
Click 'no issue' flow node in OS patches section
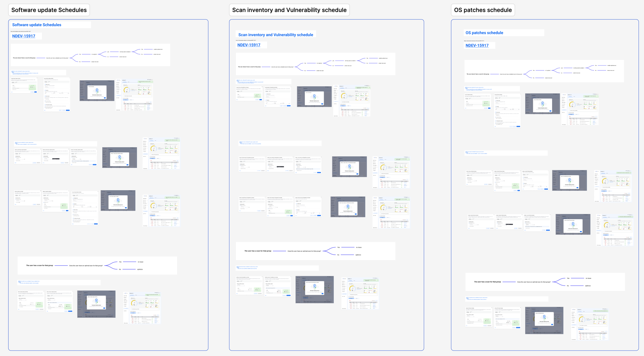point(588,278)
